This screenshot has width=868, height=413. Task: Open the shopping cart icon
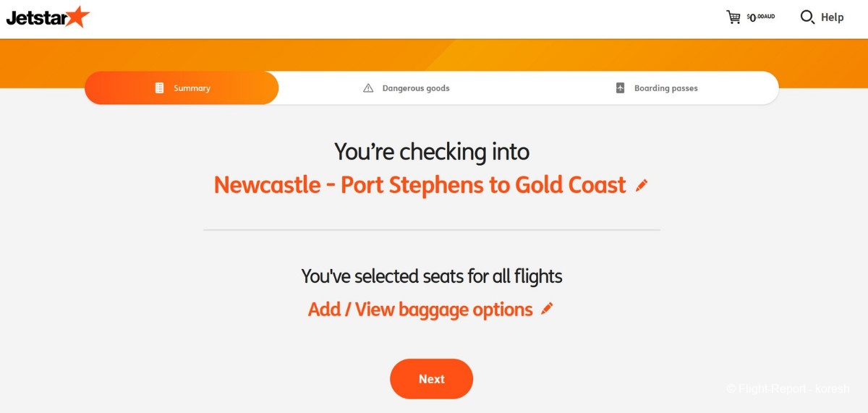tap(733, 17)
